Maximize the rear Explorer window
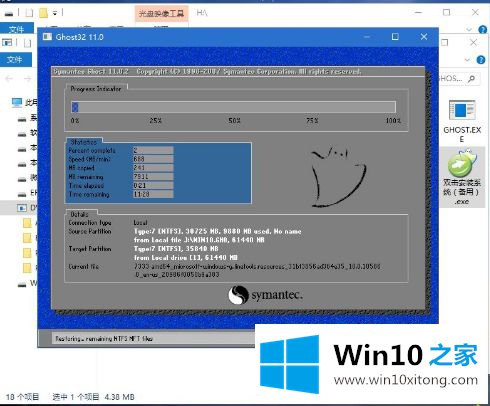The height and width of the screenshot is (406, 490). (446, 12)
